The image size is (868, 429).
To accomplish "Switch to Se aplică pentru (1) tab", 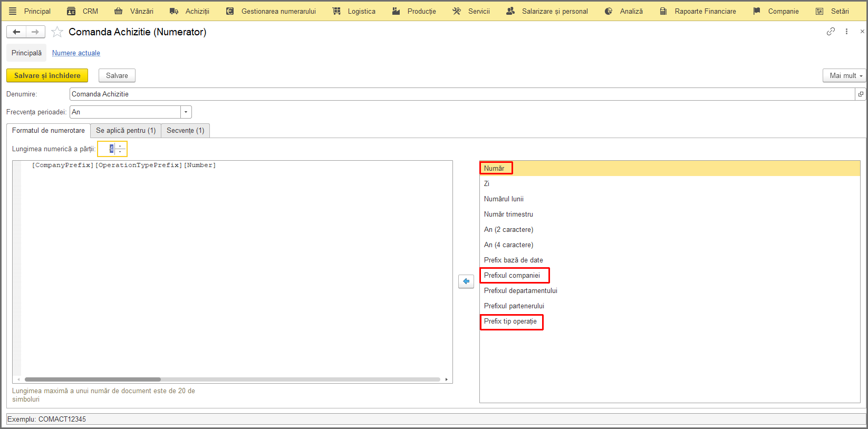I will 126,131.
